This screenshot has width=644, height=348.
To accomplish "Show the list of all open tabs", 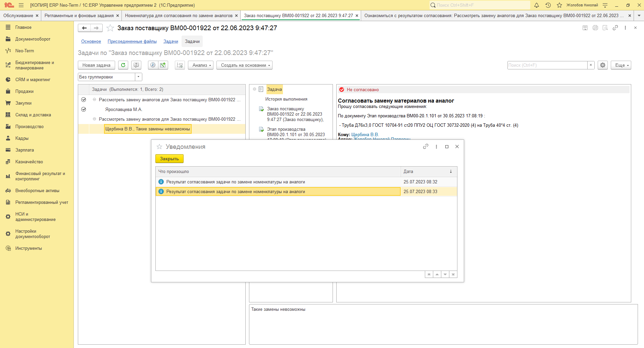I will click(639, 15).
